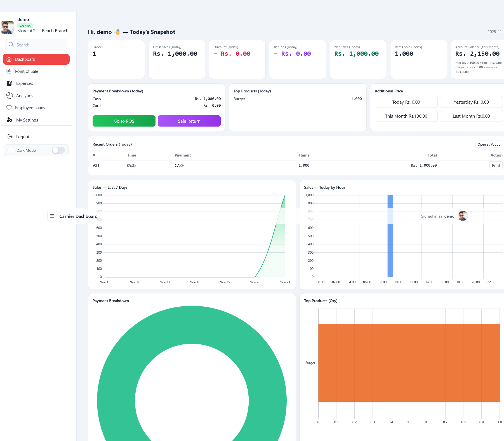
Task: Open Recent Orders as Popup
Action: 489,144
